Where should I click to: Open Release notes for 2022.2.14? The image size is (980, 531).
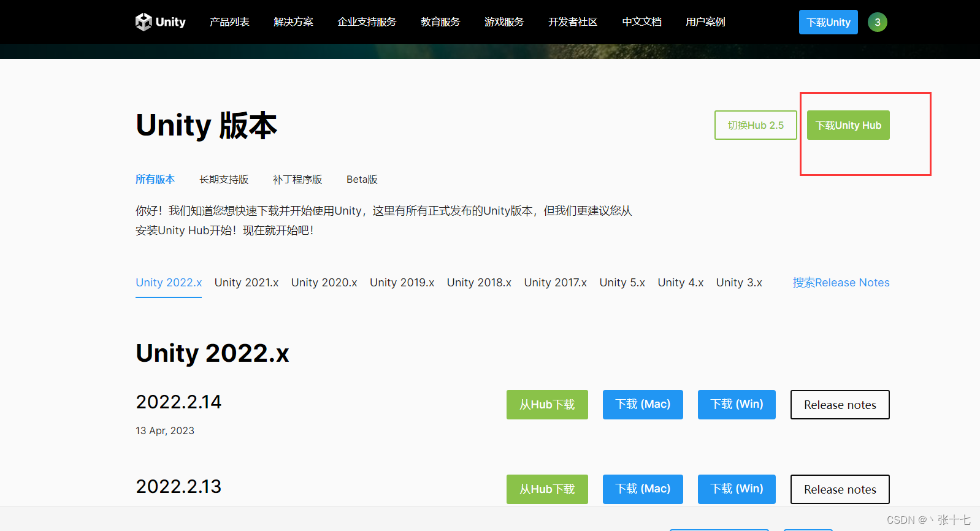coord(840,405)
